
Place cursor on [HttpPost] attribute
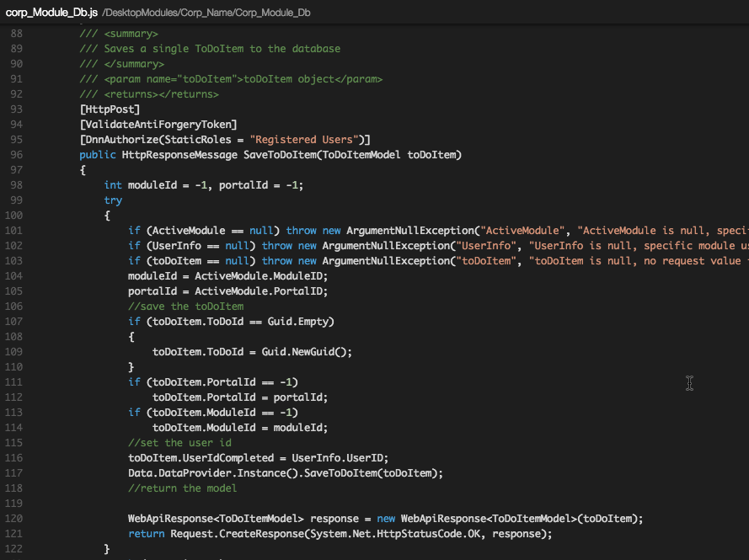pyautogui.click(x=110, y=109)
